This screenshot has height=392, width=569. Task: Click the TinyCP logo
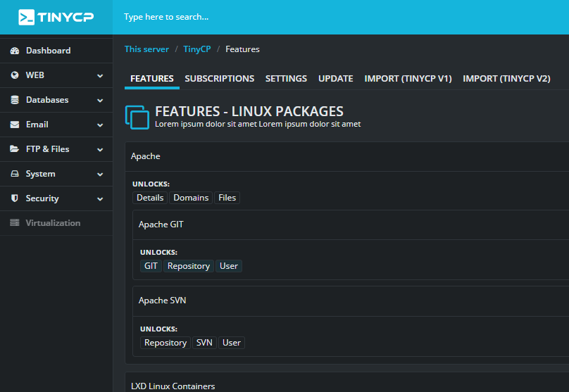pos(56,17)
